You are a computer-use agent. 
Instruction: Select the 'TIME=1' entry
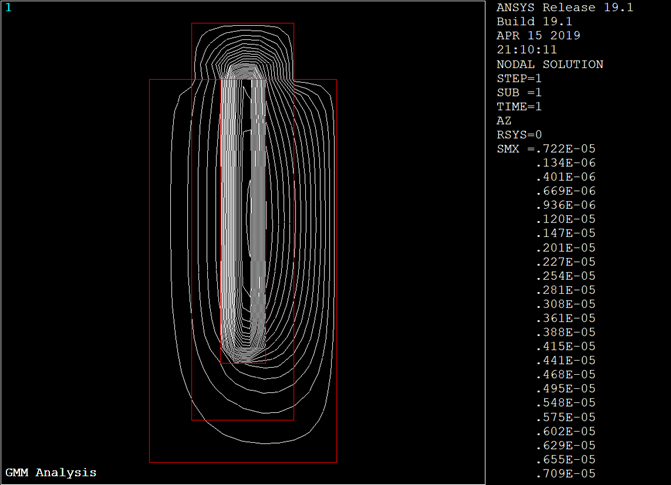tap(519, 107)
